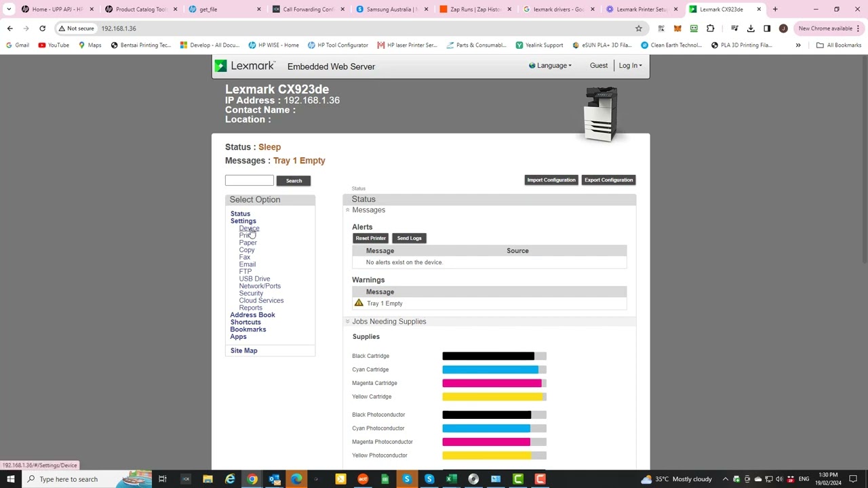The height and width of the screenshot is (488, 868).
Task: Bookmark this page with star icon
Action: point(638,28)
